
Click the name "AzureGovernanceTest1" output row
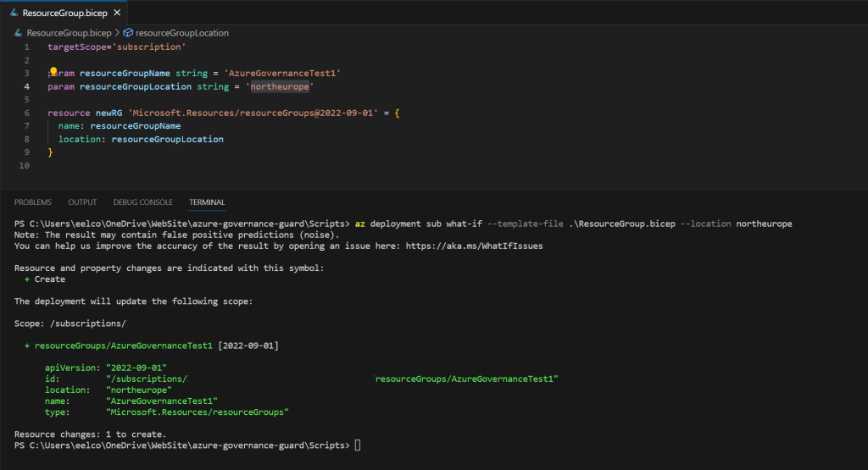coord(131,401)
